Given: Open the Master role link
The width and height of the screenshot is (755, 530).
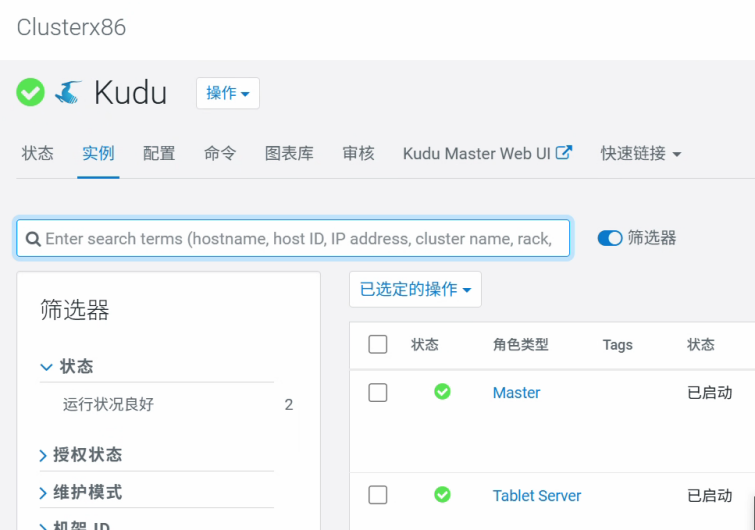Looking at the screenshot, I should [516, 393].
